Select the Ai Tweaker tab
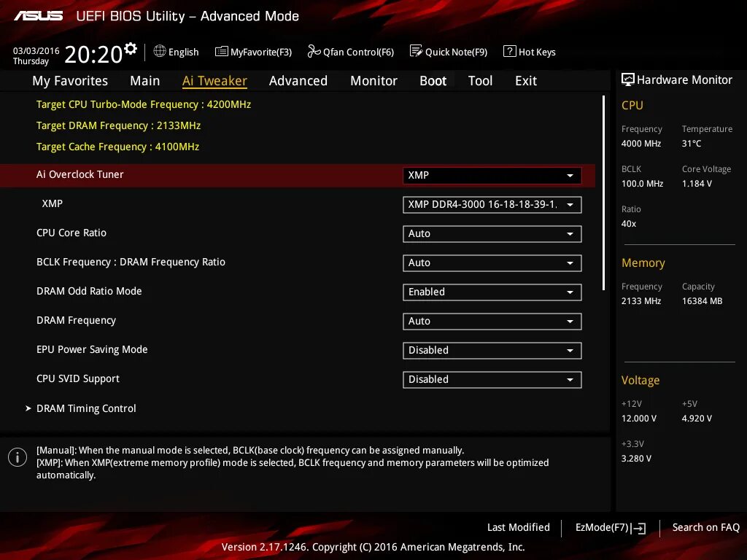Image resolution: width=747 pixels, height=560 pixels. [x=214, y=81]
